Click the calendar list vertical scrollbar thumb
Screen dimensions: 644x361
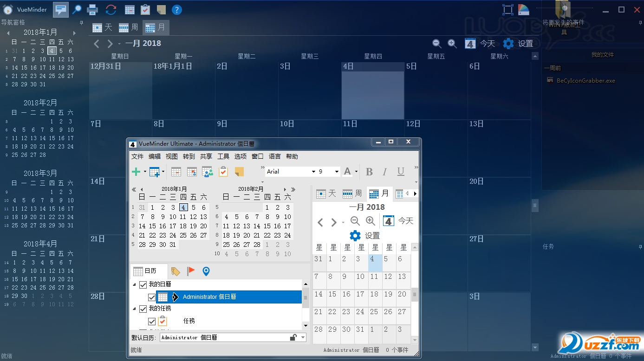pyautogui.click(x=305, y=297)
